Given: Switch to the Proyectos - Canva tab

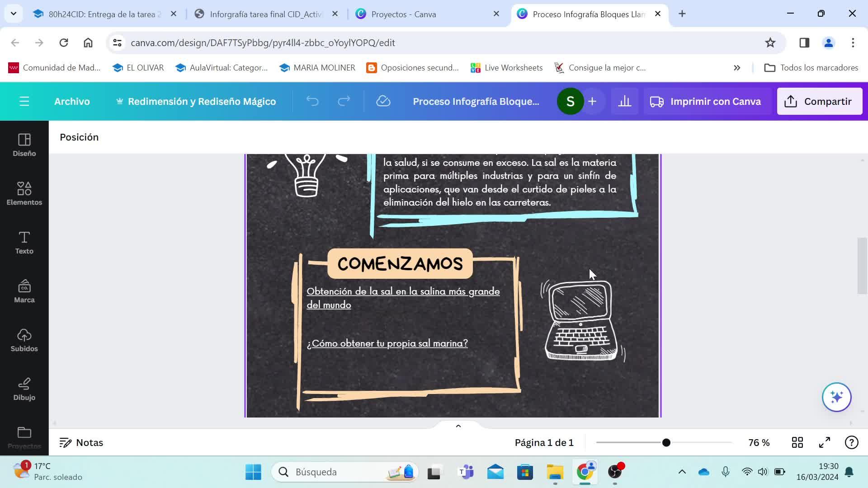Looking at the screenshot, I should pos(403,14).
